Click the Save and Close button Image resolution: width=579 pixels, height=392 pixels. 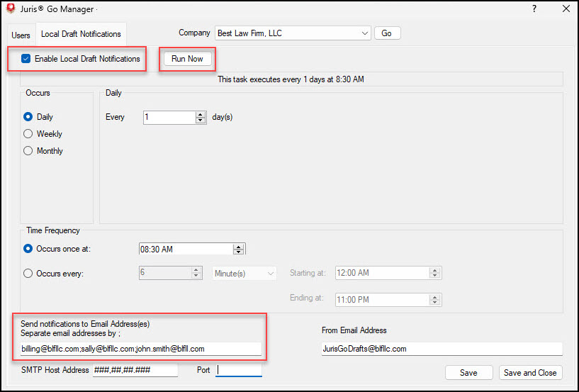coord(530,373)
